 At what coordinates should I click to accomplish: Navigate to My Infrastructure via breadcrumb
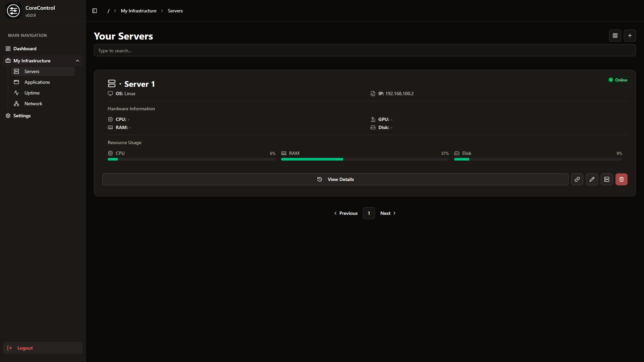point(138,11)
